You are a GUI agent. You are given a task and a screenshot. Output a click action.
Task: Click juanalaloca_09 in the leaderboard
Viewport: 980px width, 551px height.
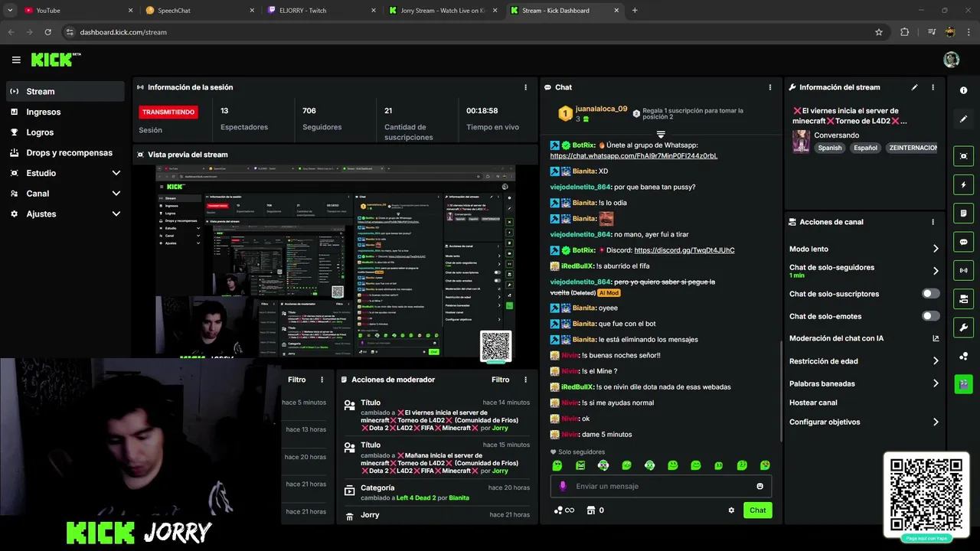pos(601,109)
